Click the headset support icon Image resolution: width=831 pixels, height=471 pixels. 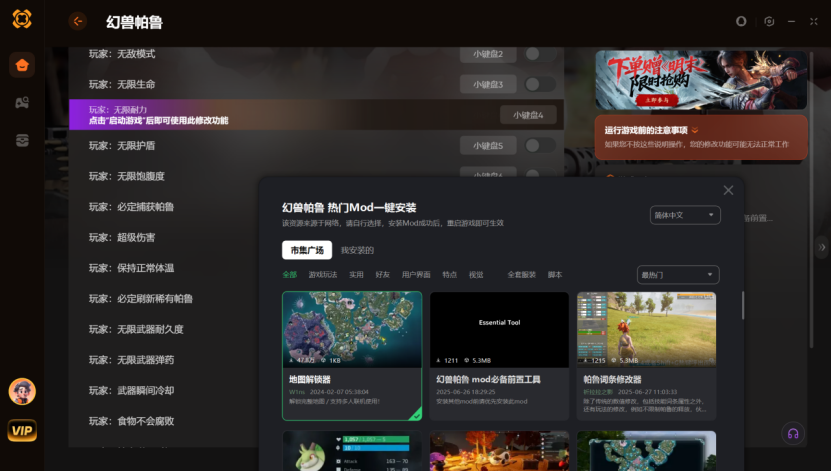pyautogui.click(x=792, y=433)
